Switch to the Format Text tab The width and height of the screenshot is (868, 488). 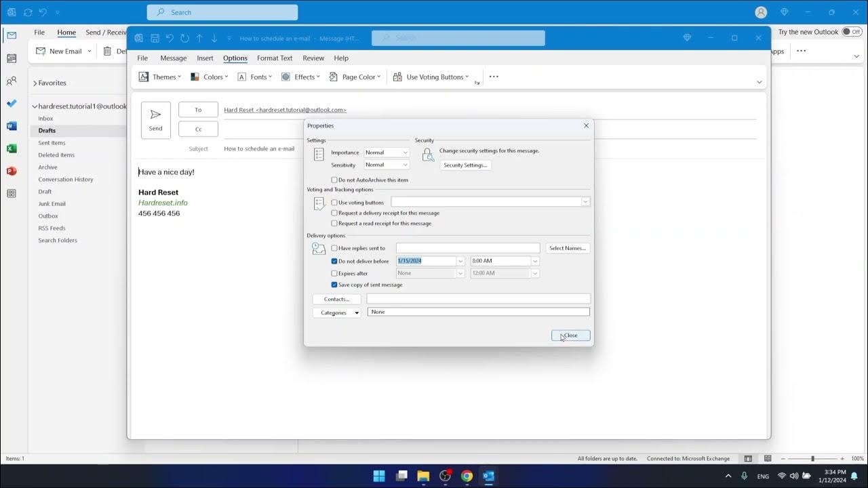(x=275, y=58)
